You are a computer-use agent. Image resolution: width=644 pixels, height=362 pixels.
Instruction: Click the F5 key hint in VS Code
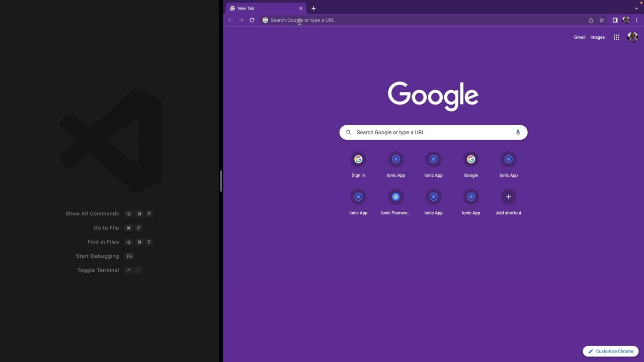coord(129,256)
